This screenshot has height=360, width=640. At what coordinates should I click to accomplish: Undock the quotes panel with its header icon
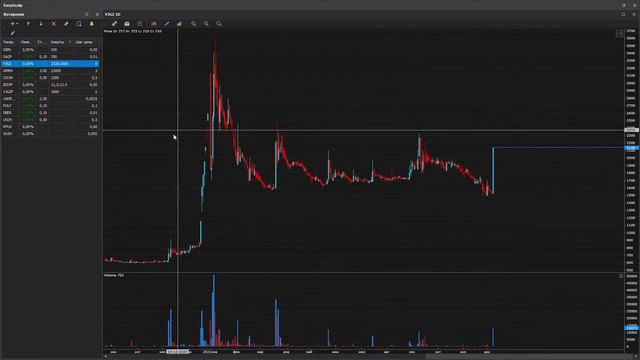pyautogui.click(x=87, y=14)
